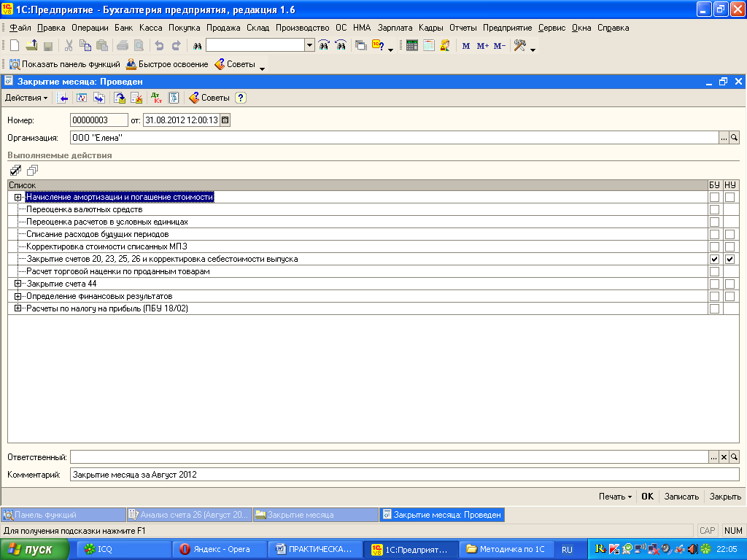Click the M- memory subtract button
747x560 pixels.
click(x=499, y=46)
